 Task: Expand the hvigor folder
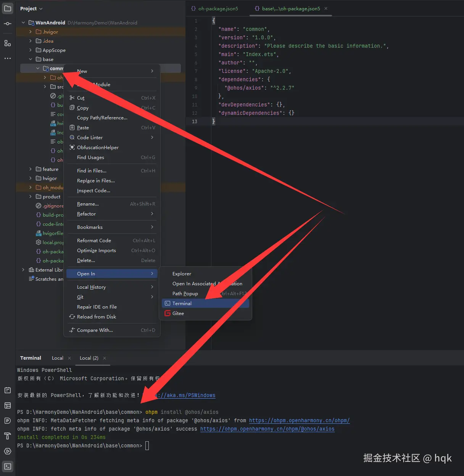(x=31, y=178)
